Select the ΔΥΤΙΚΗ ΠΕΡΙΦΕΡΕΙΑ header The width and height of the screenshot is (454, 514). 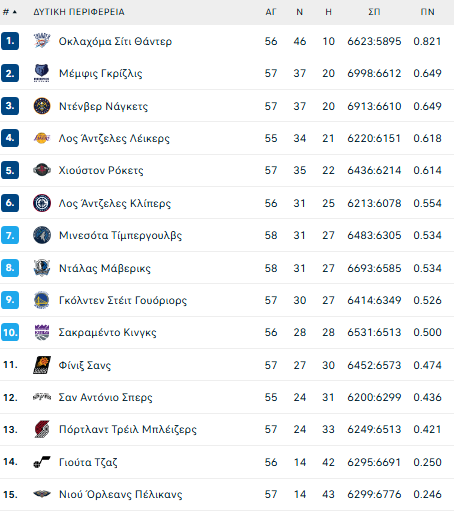point(79,12)
